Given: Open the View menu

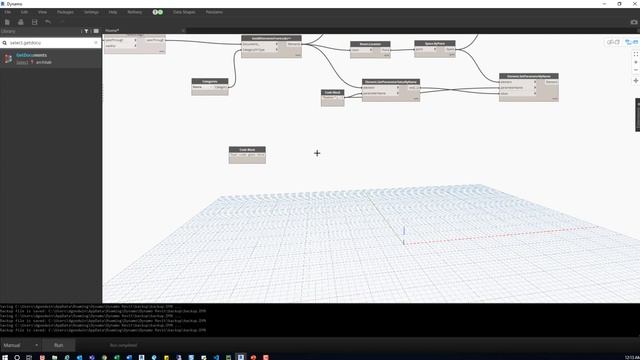Looking at the screenshot, I should 42,12.
